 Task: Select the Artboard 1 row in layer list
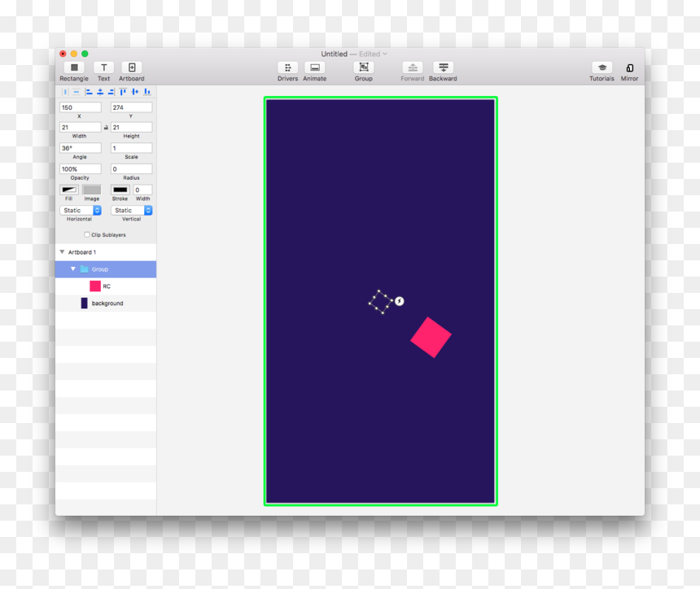pyautogui.click(x=106, y=252)
